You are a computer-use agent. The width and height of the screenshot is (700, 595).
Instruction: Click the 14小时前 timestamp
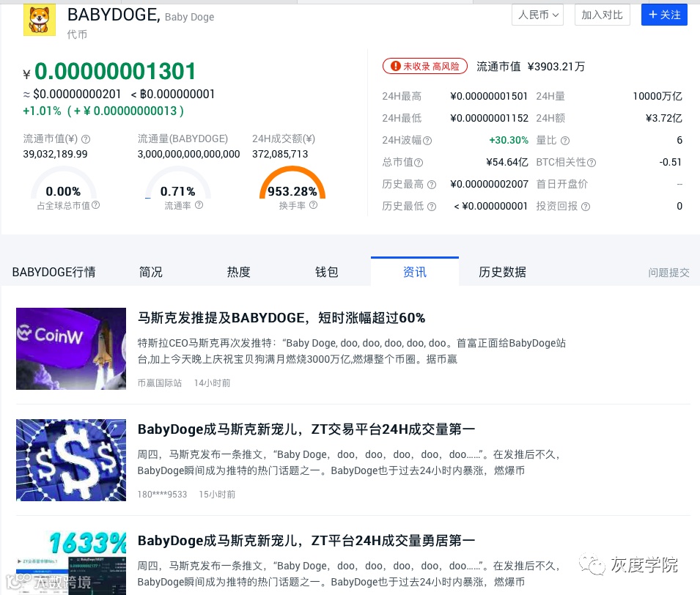click(x=212, y=383)
